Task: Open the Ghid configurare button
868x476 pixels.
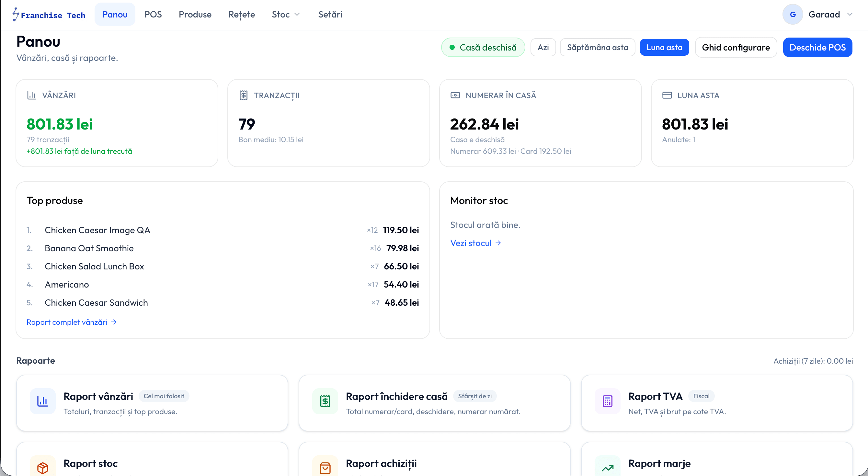Action: pos(736,48)
